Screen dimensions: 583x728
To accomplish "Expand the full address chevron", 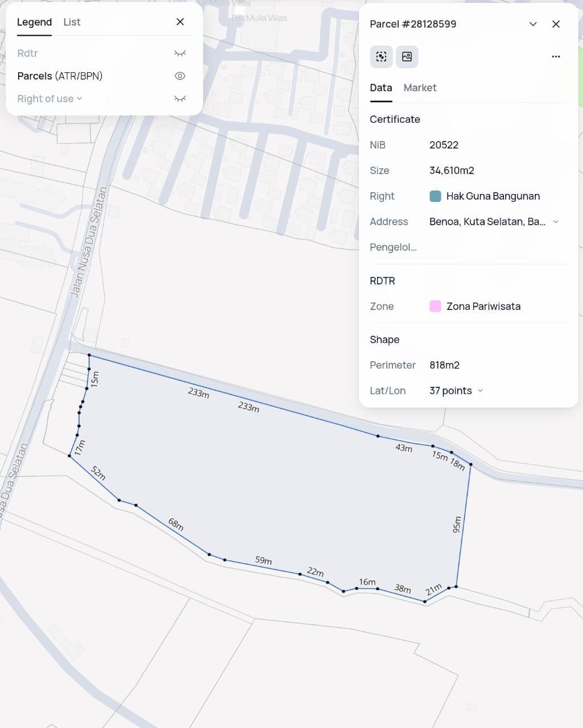I will pos(556,222).
